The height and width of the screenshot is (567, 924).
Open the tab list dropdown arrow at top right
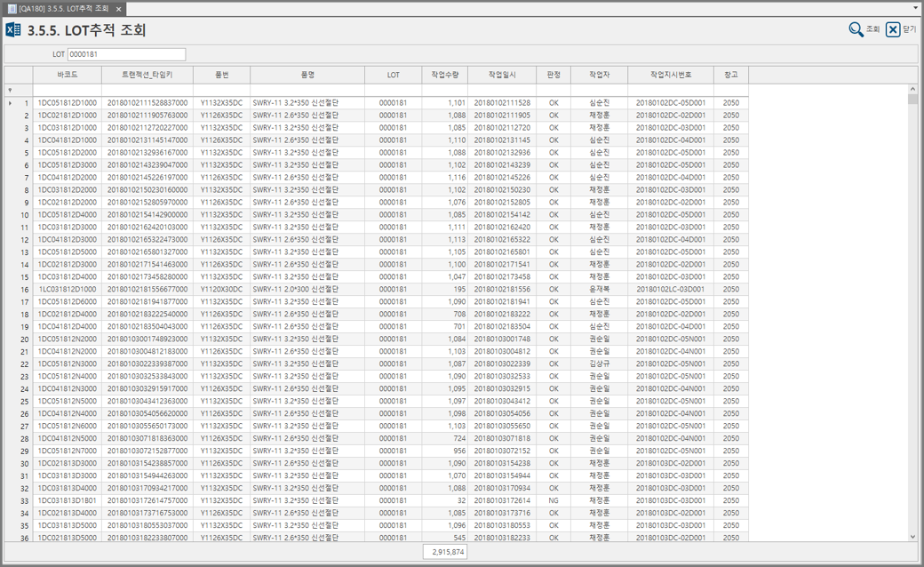(915, 8)
